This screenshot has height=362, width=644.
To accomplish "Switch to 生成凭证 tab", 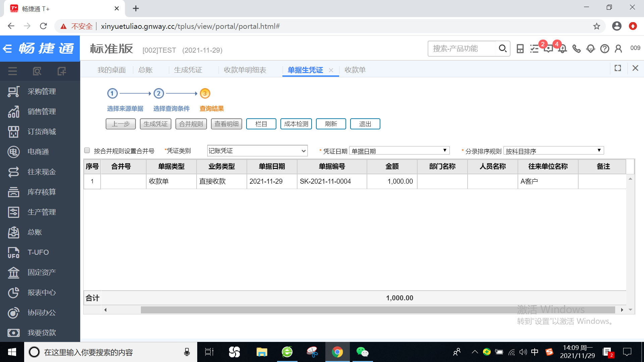I will click(188, 70).
